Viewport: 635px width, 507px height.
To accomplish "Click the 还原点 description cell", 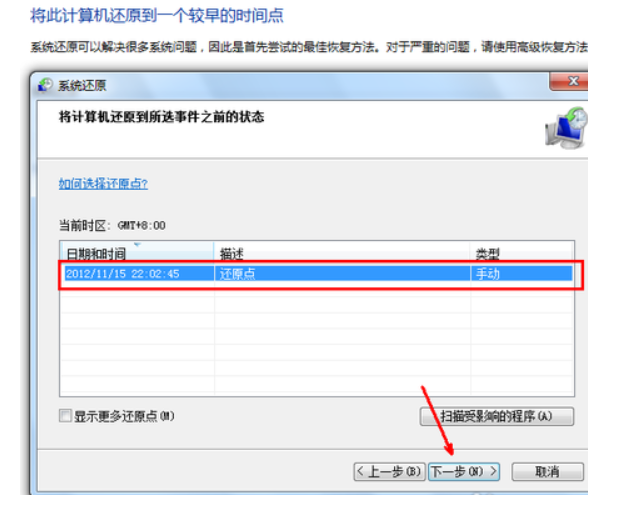I will 237,273.
